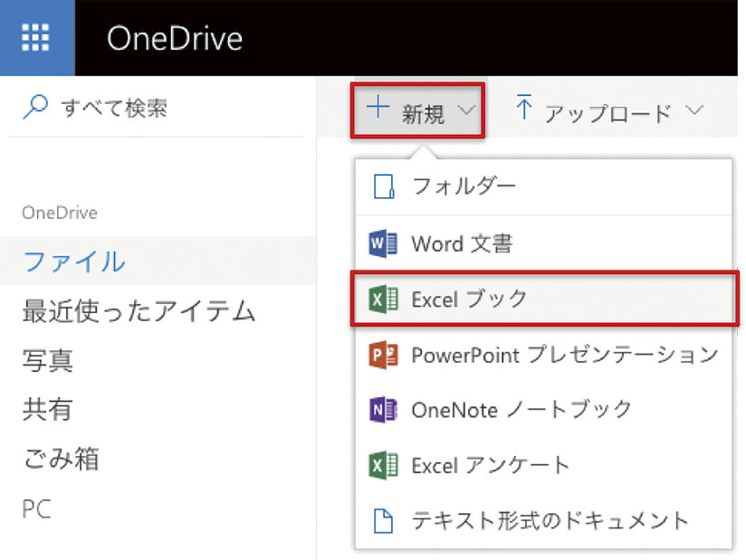
Task: Create a PowerPoint プレゼンテーション
Action: pyautogui.click(x=543, y=355)
